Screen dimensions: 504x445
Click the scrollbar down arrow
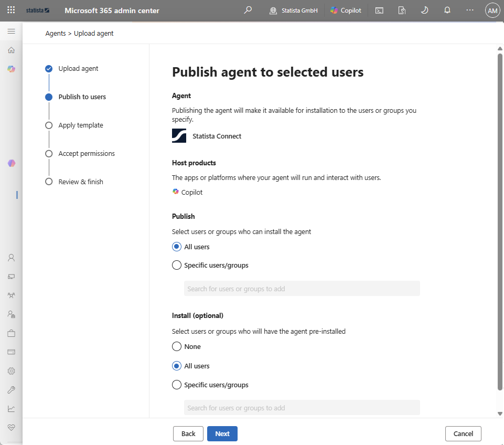(x=500, y=414)
